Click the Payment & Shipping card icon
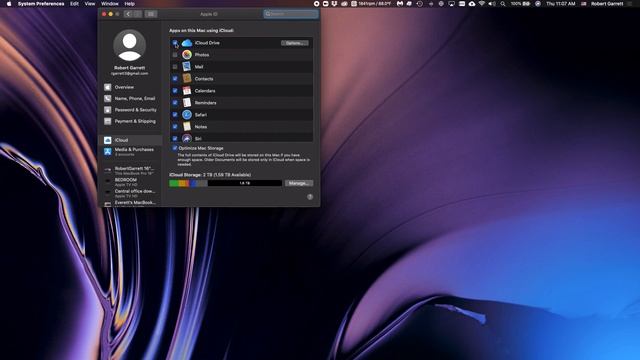The image size is (640, 360). coord(107,121)
